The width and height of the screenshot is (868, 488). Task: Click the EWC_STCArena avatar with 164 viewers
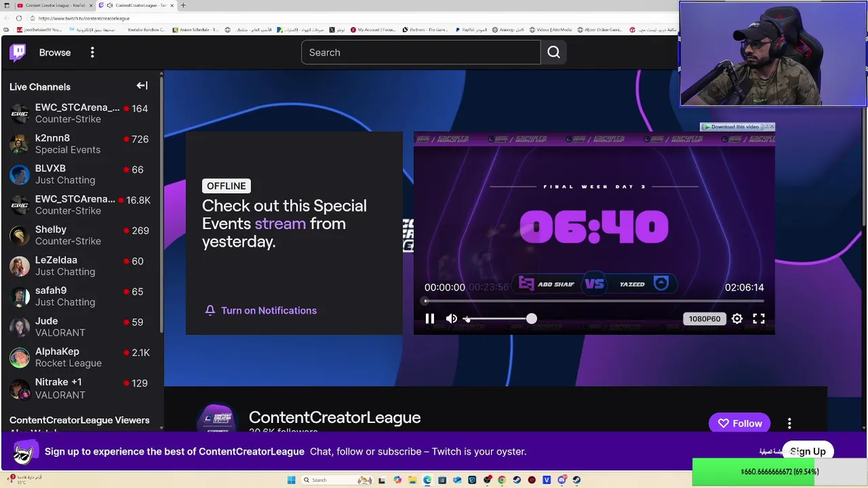click(20, 113)
